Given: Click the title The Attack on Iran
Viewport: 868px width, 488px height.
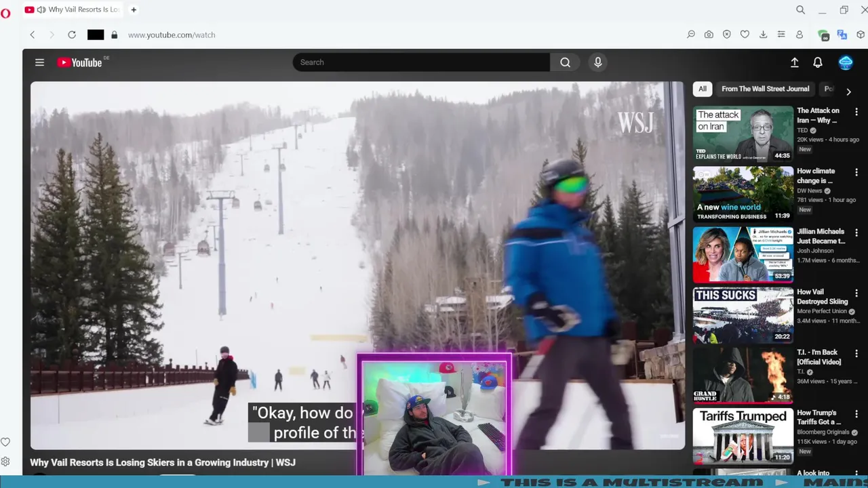Looking at the screenshot, I should (818, 115).
